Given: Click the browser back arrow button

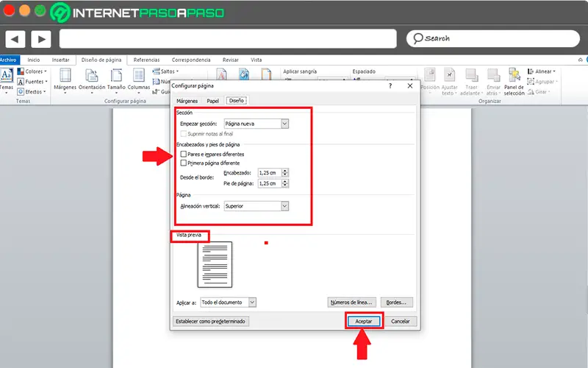Looking at the screenshot, I should (x=15, y=39).
